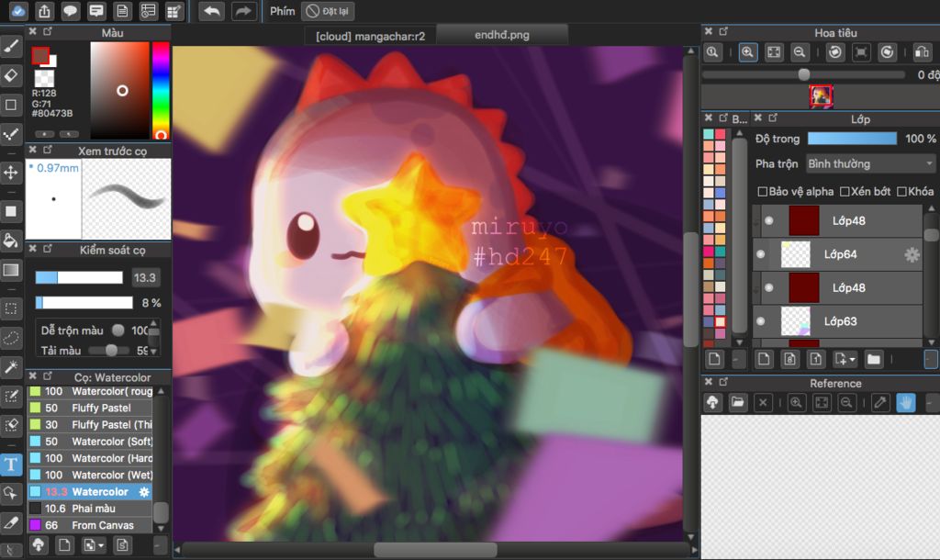Select the Gradient tool
This screenshot has height=560, width=940.
[11, 270]
